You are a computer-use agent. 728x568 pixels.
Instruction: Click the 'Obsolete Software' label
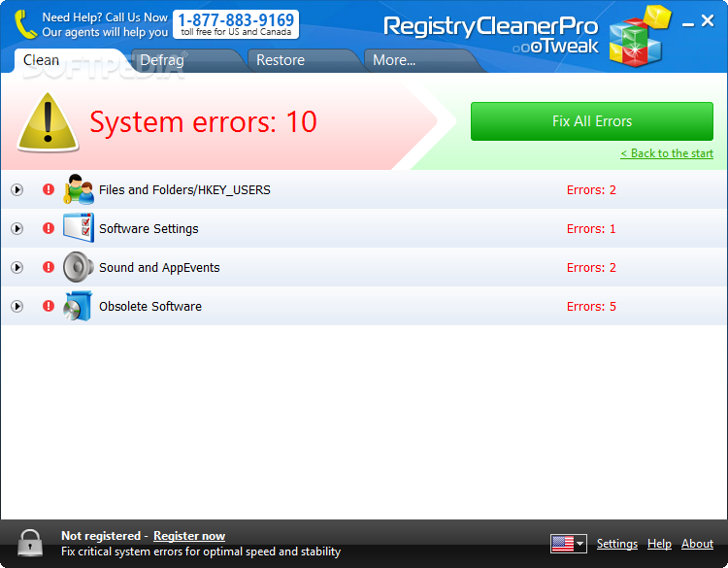coord(150,307)
